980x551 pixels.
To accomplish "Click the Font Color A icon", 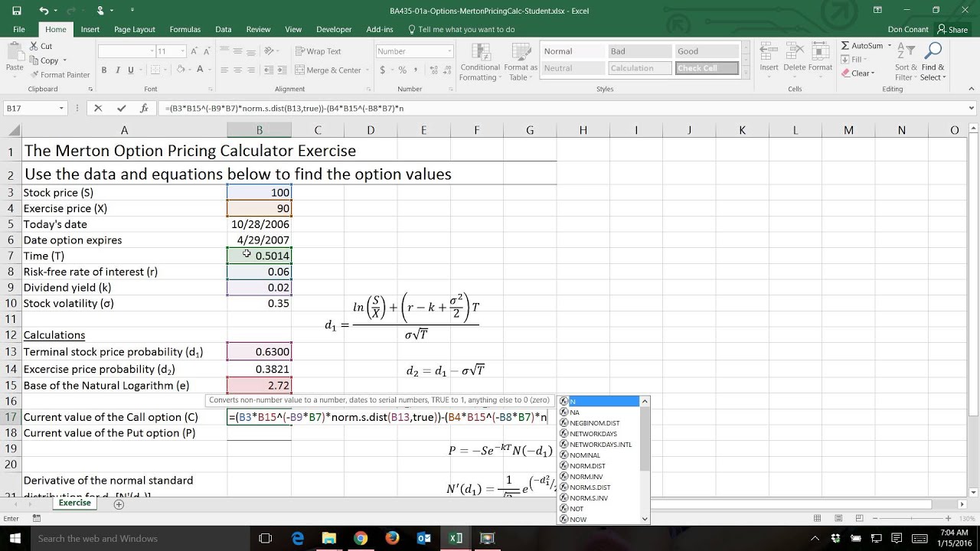I will pos(200,70).
